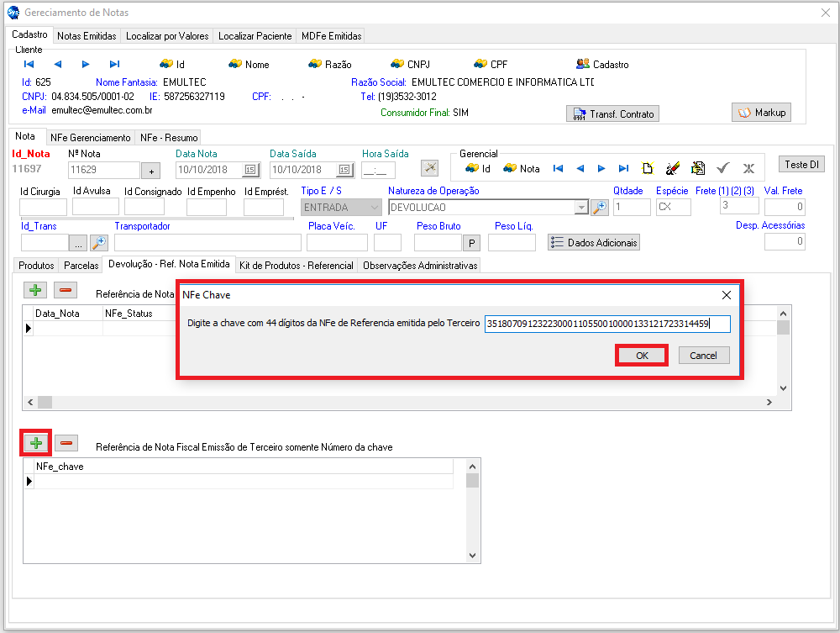Click OK in the NFe Chave dialog
The image size is (840, 633).
642,356
